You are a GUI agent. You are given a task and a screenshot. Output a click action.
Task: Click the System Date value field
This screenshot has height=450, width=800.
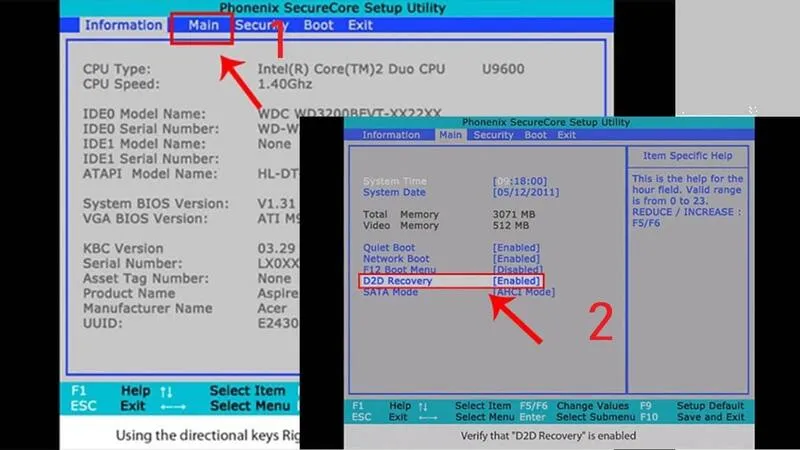coord(526,192)
